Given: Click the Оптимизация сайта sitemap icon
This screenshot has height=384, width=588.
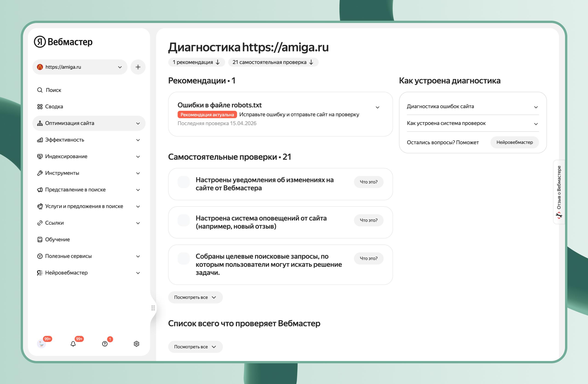Looking at the screenshot, I should 40,123.
